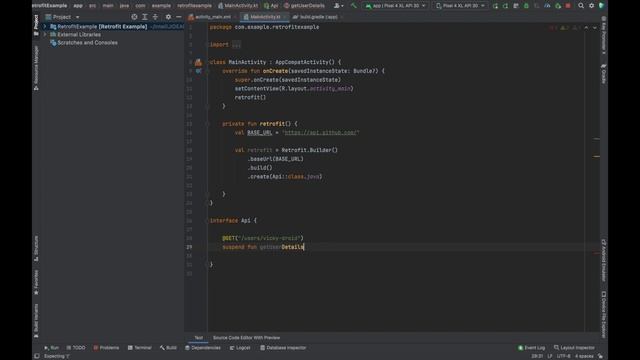Expand the RetrofitExample project node

(45, 27)
